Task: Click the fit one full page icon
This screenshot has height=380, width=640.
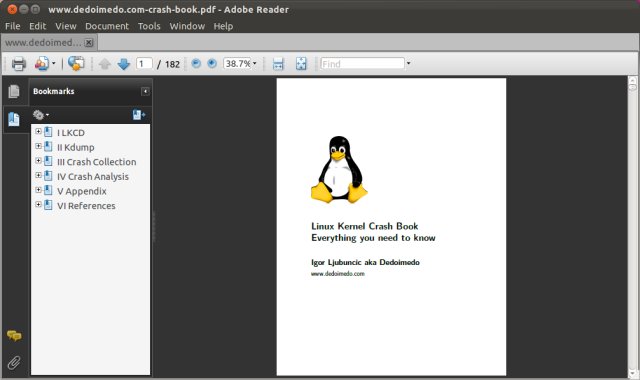Action: coord(301,64)
